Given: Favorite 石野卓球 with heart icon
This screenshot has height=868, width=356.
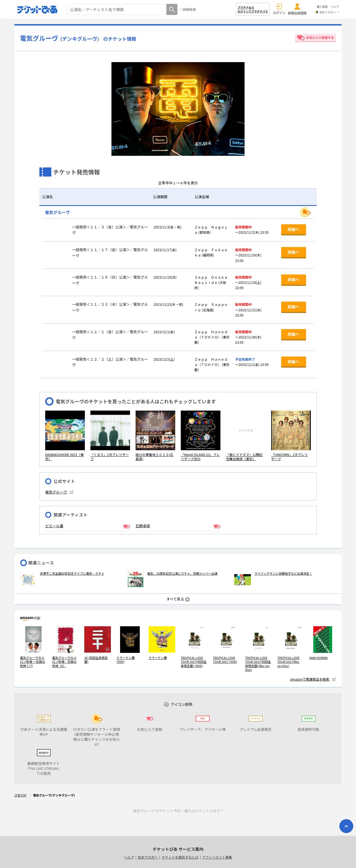Looking at the screenshot, I should click(217, 526).
